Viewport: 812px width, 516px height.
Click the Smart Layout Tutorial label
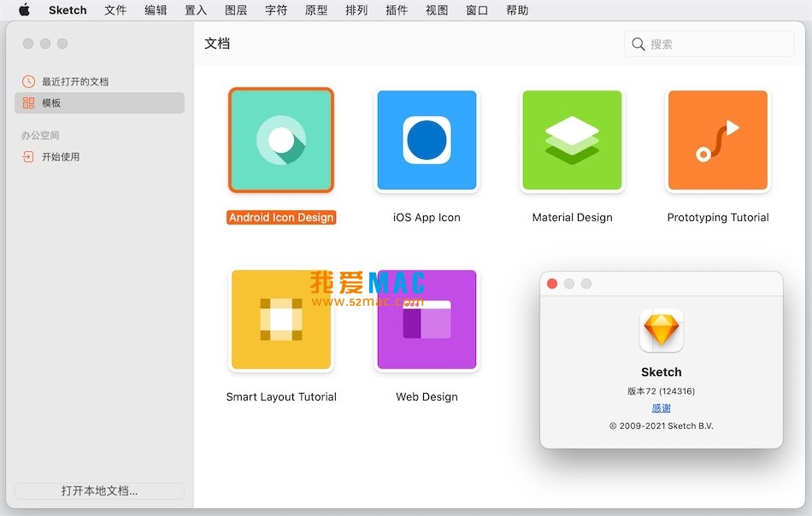(x=281, y=397)
